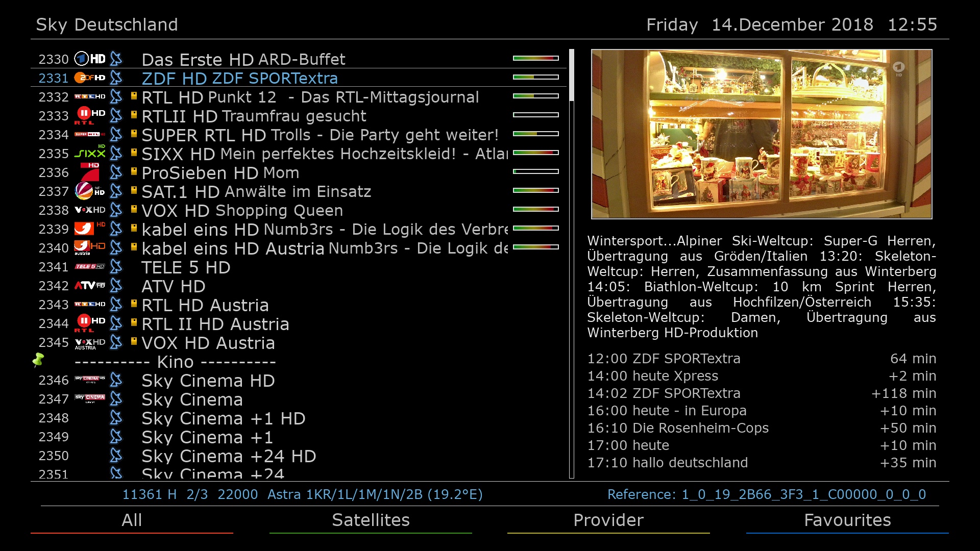Viewport: 980px width, 551px height.
Task: Click the RTL II HD Austria logo
Action: click(90, 323)
